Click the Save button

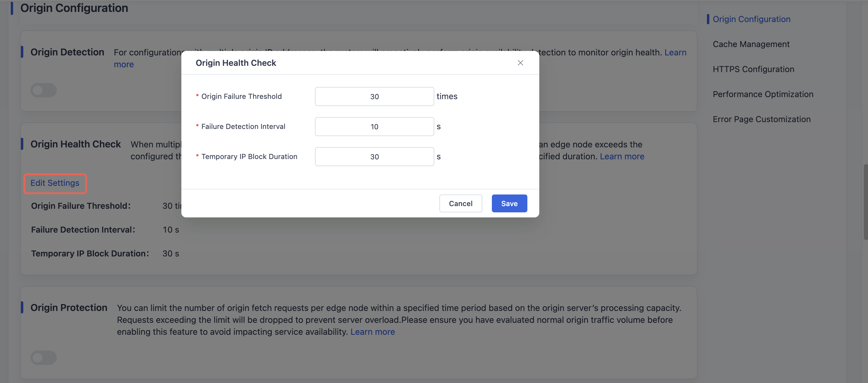509,203
